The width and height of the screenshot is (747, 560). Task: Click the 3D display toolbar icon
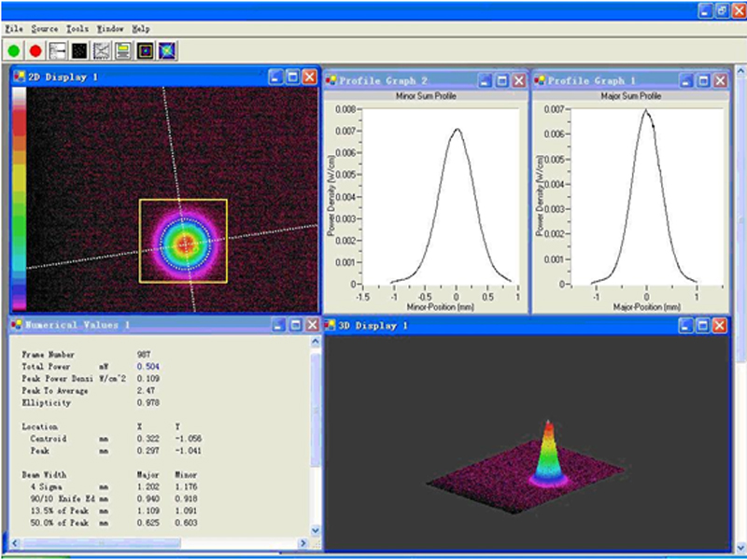(x=167, y=50)
